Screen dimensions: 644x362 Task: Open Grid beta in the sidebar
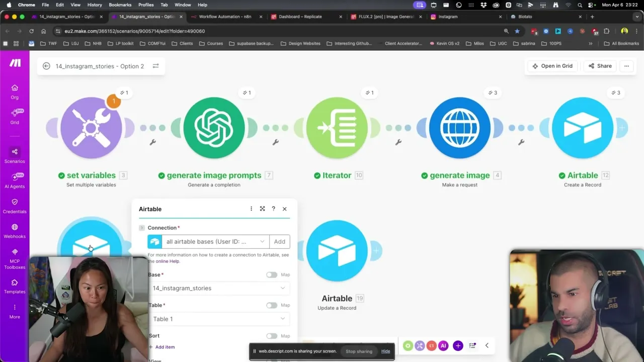[x=15, y=117]
